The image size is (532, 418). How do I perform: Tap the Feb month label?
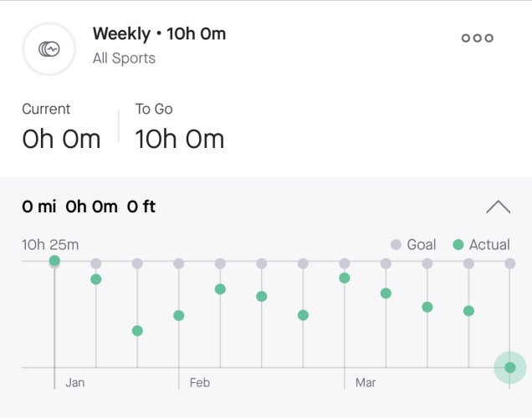[x=200, y=383]
